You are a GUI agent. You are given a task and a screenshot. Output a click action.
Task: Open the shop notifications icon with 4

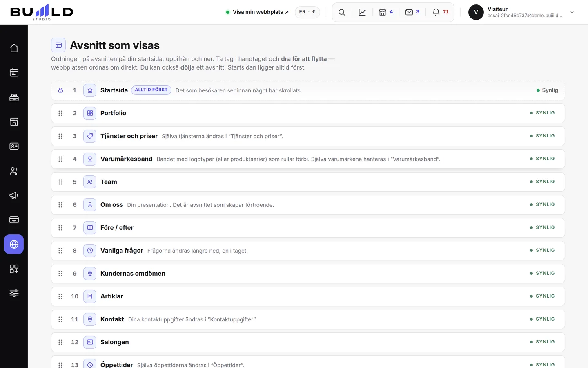[386, 12]
